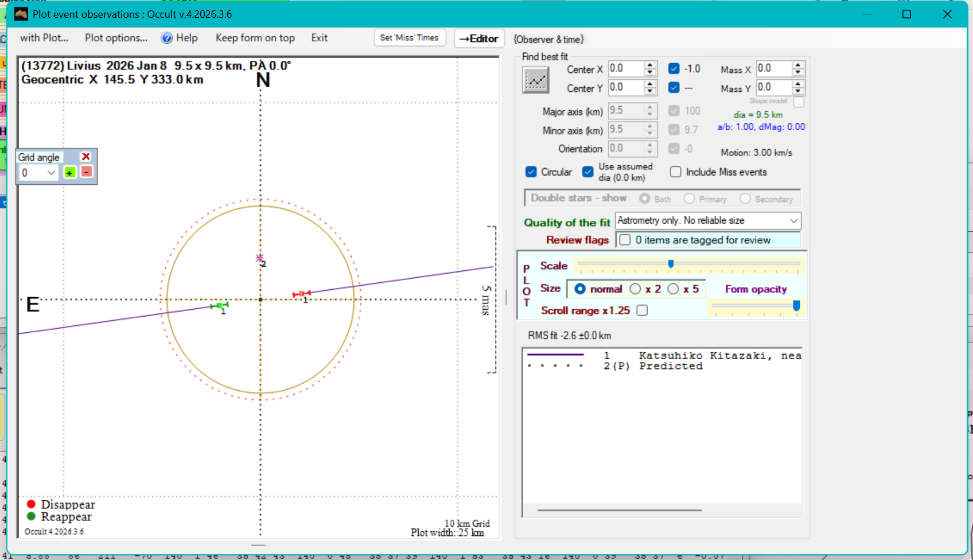Expand the Quality of the fit dropdown
The width and height of the screenshot is (973, 560).
pos(793,221)
